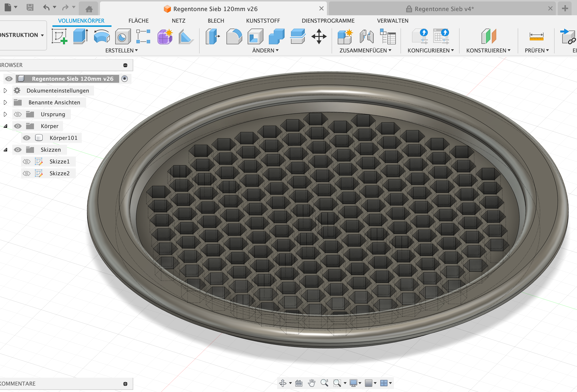The width and height of the screenshot is (577, 392).
Task: Collapse the BROWSER panel
Action: [x=125, y=65]
